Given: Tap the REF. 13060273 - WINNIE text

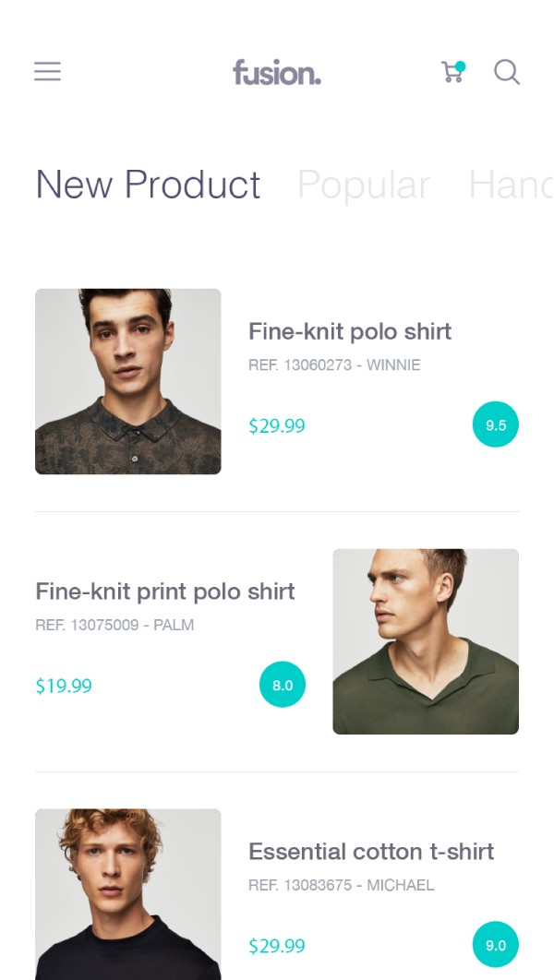Looking at the screenshot, I should (x=334, y=365).
